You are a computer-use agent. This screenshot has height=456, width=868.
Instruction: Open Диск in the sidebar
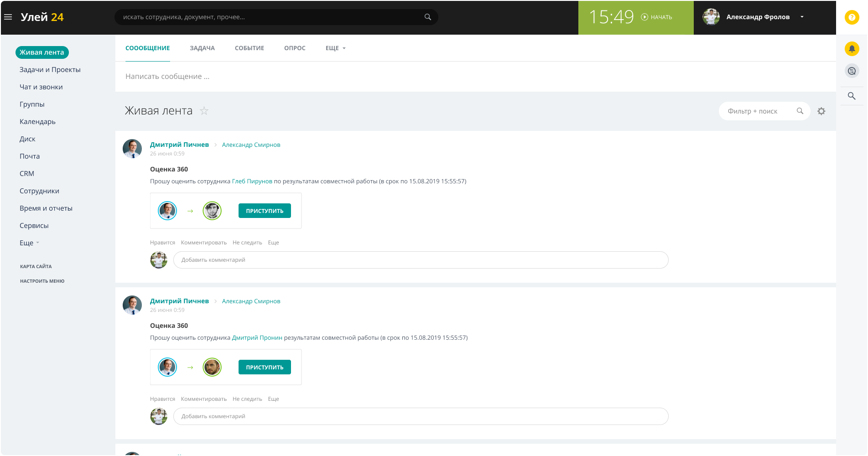coord(27,139)
